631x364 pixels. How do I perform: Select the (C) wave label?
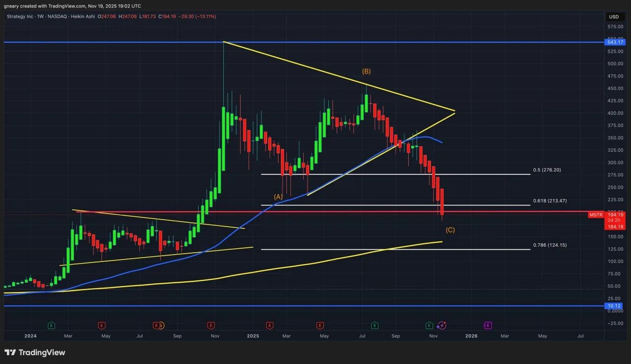tap(450, 230)
